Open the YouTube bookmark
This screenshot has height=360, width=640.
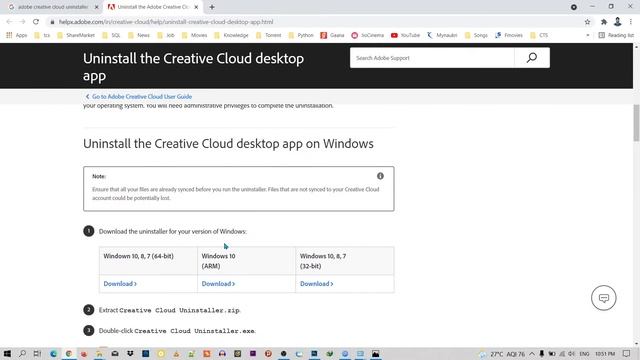coord(405,36)
